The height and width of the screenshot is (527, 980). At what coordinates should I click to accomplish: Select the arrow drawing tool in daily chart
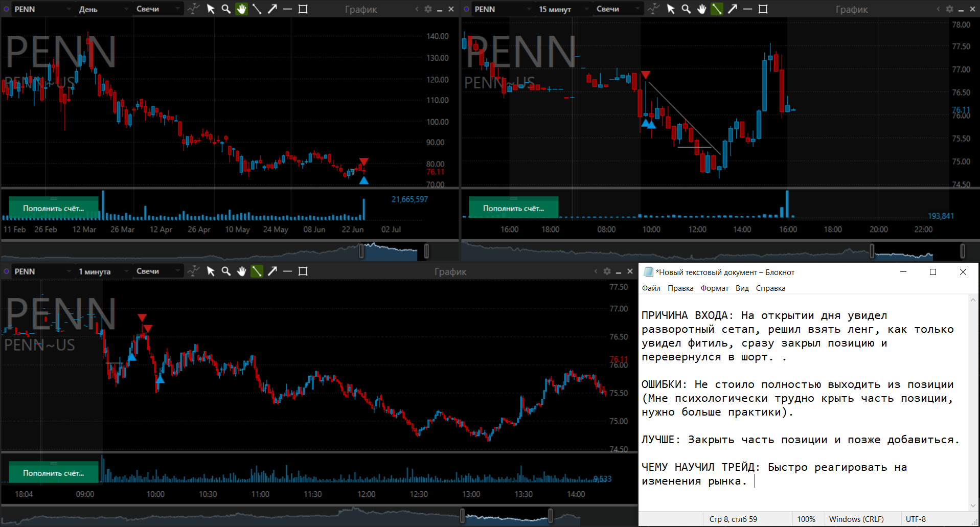272,9
